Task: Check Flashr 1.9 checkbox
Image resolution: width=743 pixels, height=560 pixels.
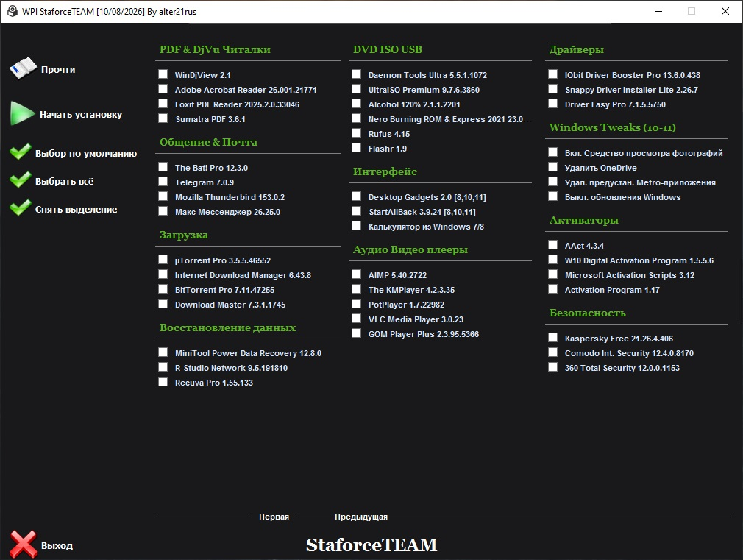Action: point(356,147)
